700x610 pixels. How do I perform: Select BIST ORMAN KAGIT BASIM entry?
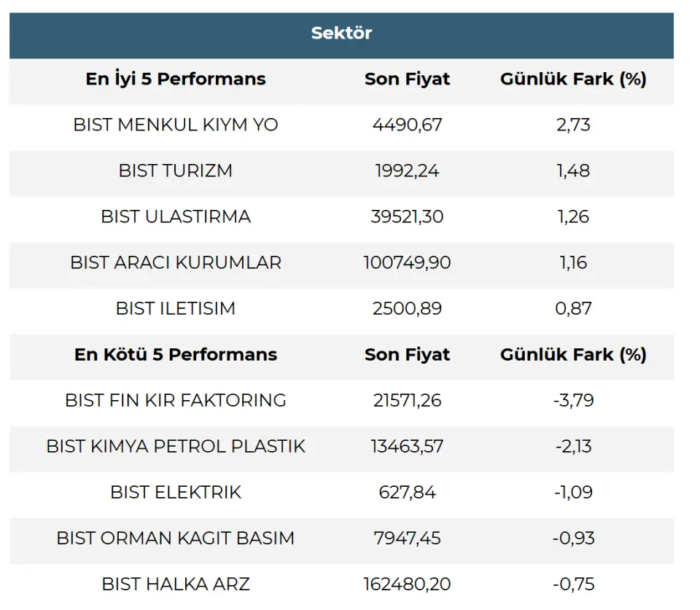176,539
